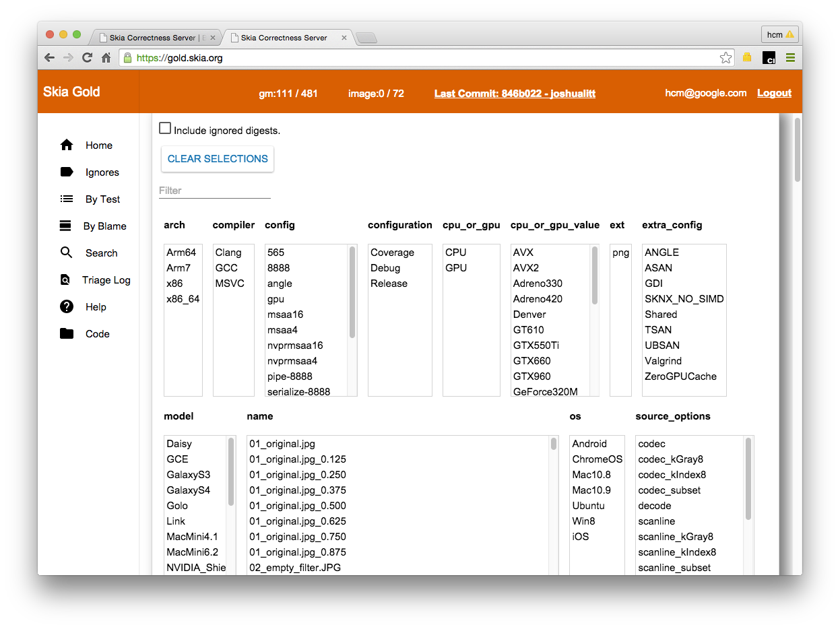Choose GPU in cpu_or_gpu list
840x629 pixels.
click(x=456, y=268)
